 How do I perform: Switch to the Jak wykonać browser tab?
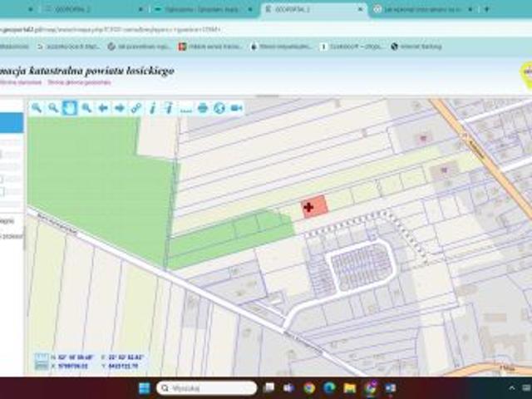[x=422, y=9]
